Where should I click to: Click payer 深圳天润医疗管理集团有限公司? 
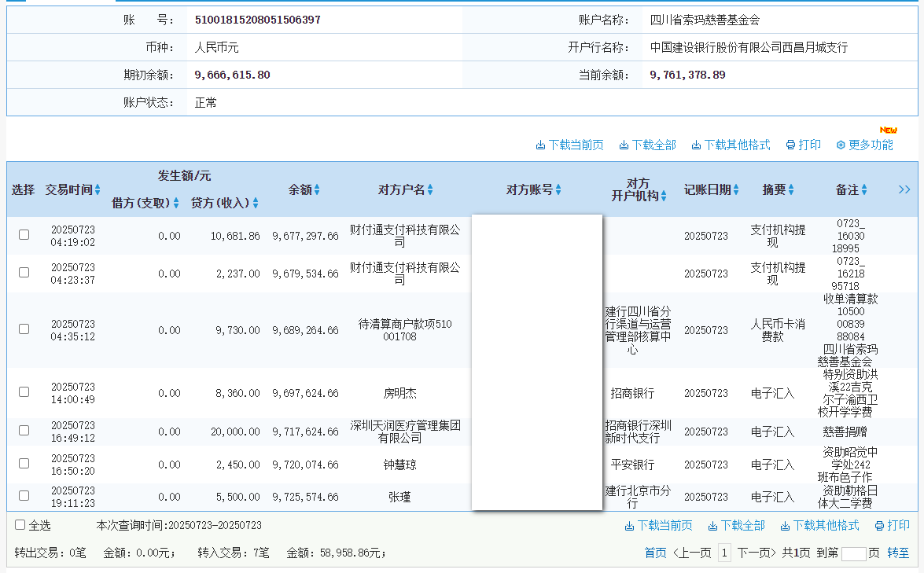(405, 432)
